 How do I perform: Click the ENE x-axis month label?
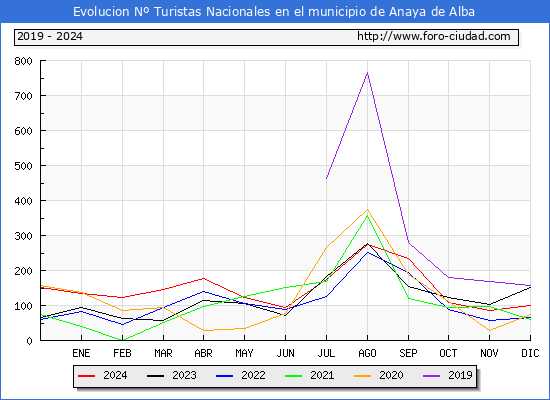81,353
